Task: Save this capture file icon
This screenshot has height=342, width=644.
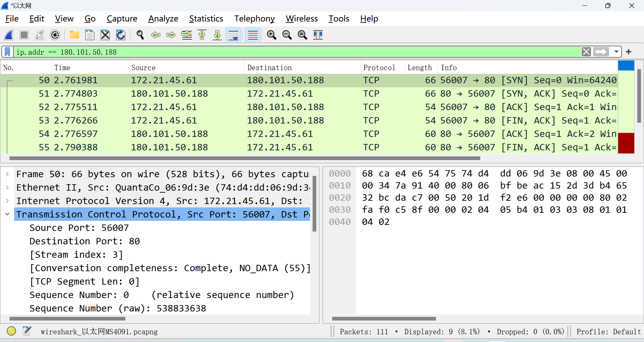Action: 90,35
